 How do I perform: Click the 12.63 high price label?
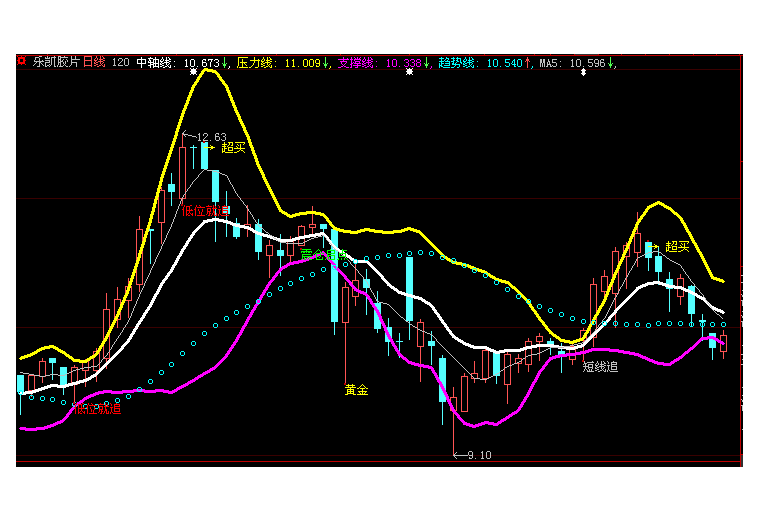211,137
